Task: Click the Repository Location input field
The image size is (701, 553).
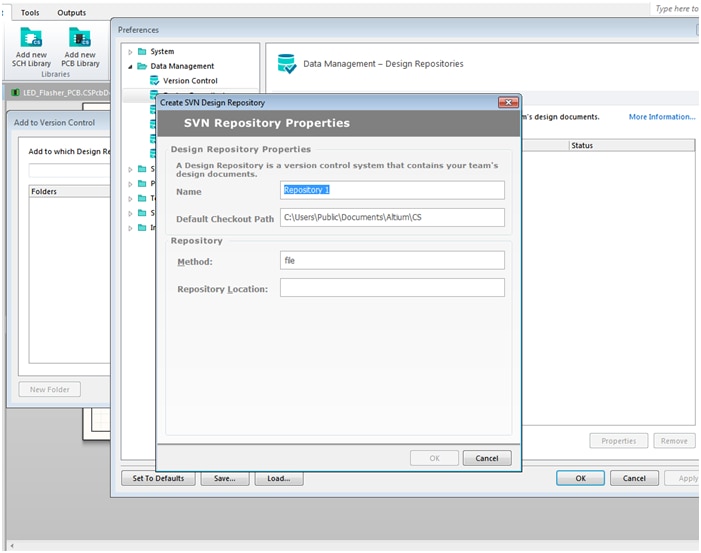Action: pos(392,288)
